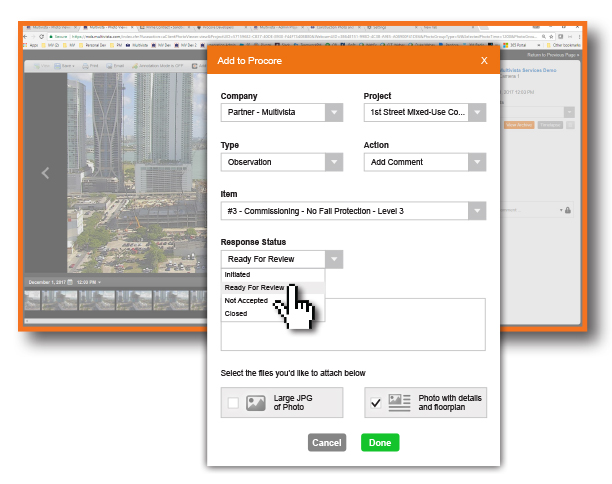
Task: Click the View toolbar icon in viewer
Action: point(41,66)
